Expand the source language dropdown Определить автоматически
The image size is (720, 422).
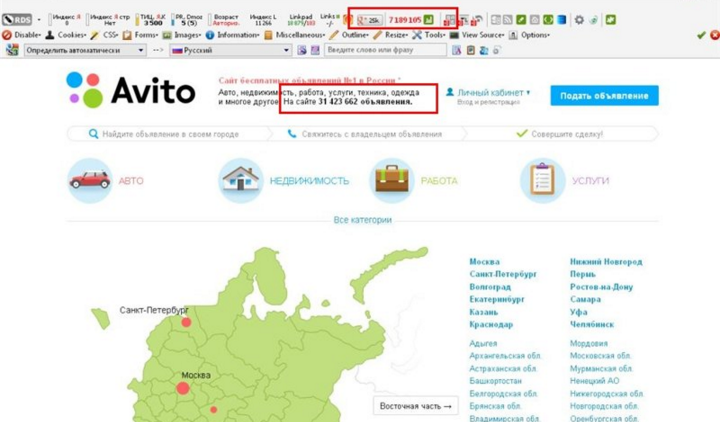coord(85,50)
